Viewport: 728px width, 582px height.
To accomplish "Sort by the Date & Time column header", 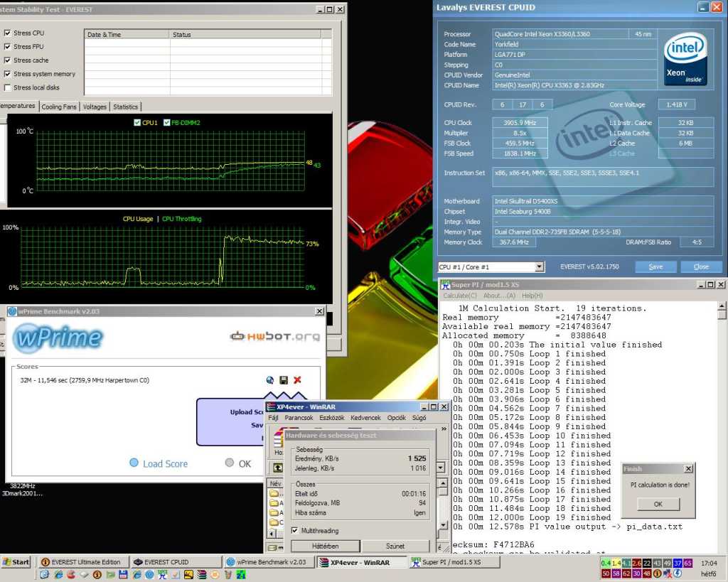I will (127, 34).
